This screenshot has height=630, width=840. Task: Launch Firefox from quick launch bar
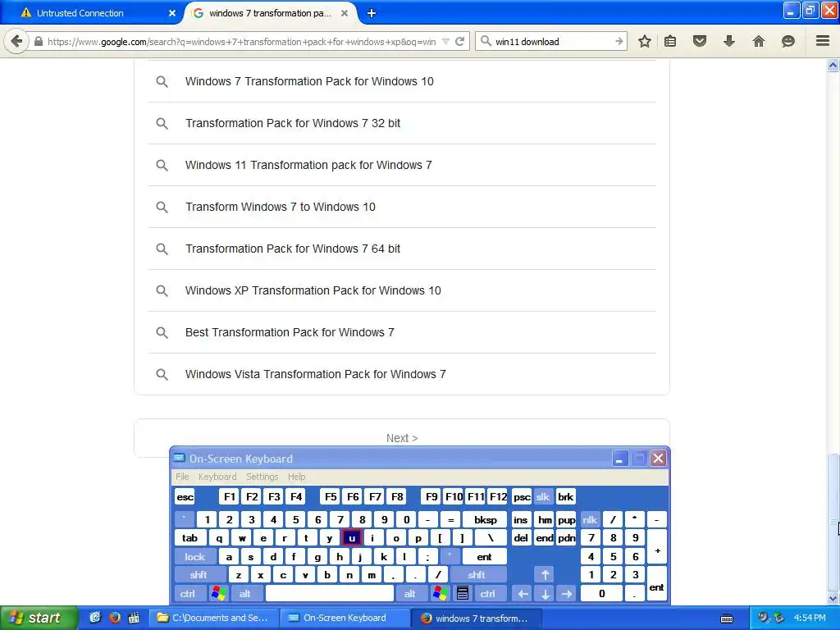click(x=115, y=618)
